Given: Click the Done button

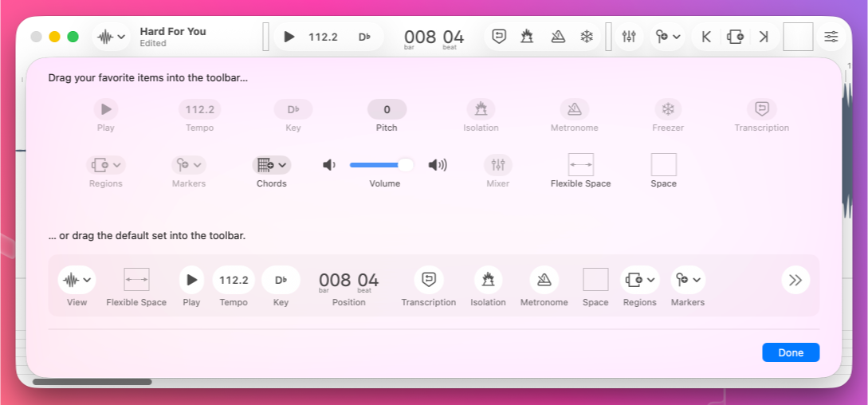Looking at the screenshot, I should 790,352.
